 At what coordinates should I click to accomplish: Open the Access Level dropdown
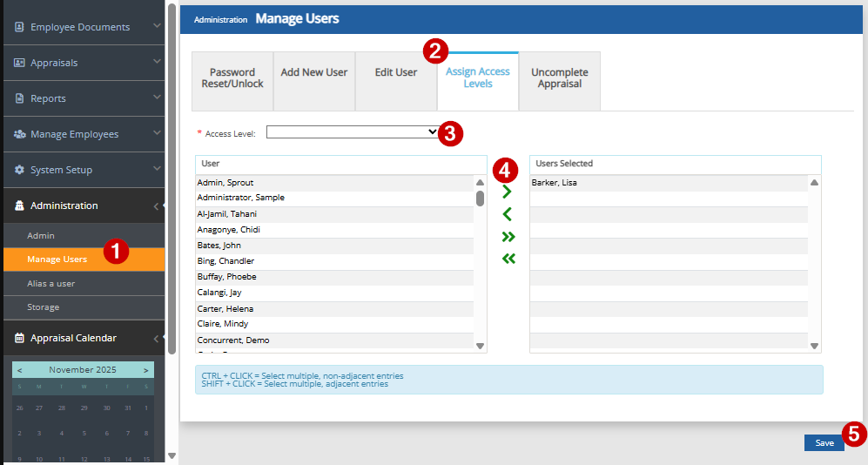pyautogui.click(x=353, y=131)
